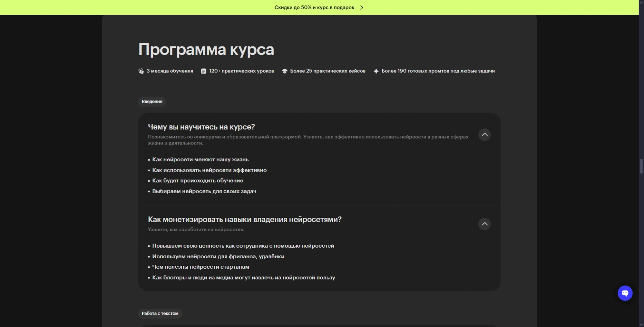Click Используем нейросети для фриланса, удалёнки
Screen dimensions: 644x327
218,257
